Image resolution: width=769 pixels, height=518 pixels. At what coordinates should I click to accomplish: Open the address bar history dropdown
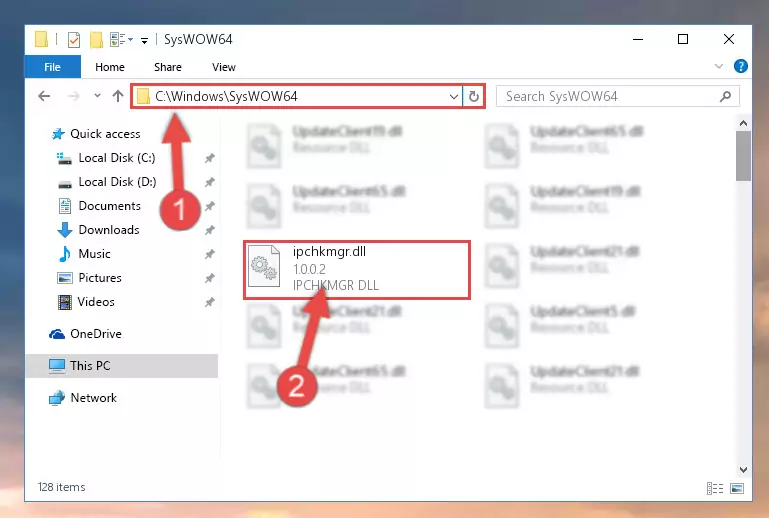tap(454, 97)
